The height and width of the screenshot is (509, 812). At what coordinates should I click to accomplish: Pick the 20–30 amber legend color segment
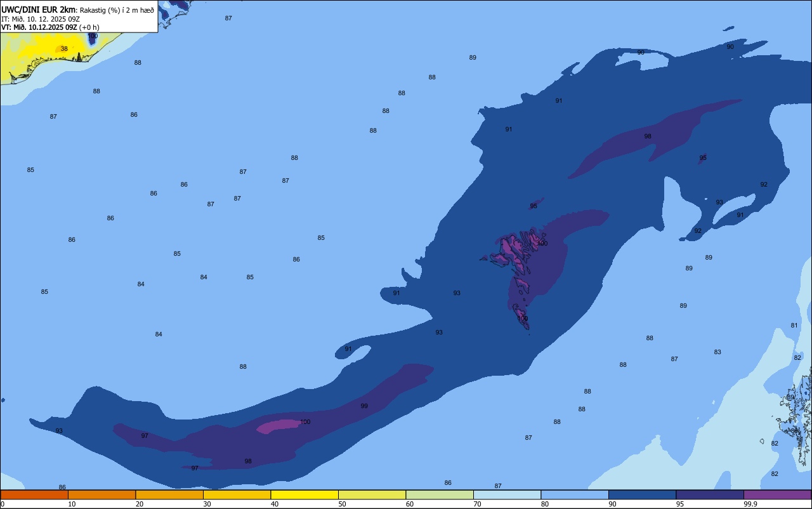coord(169,494)
